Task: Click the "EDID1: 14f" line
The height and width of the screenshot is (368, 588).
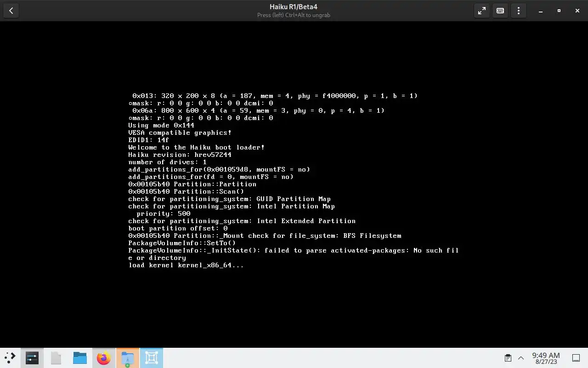Action: [x=149, y=140]
